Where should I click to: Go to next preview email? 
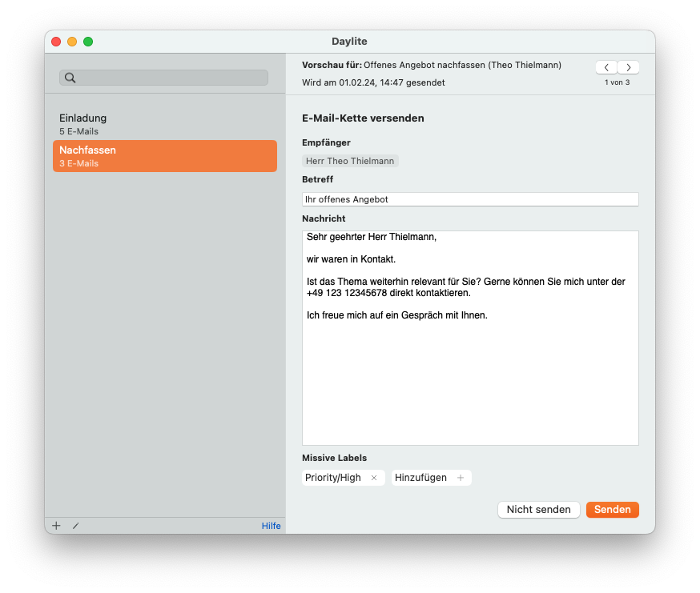628,67
